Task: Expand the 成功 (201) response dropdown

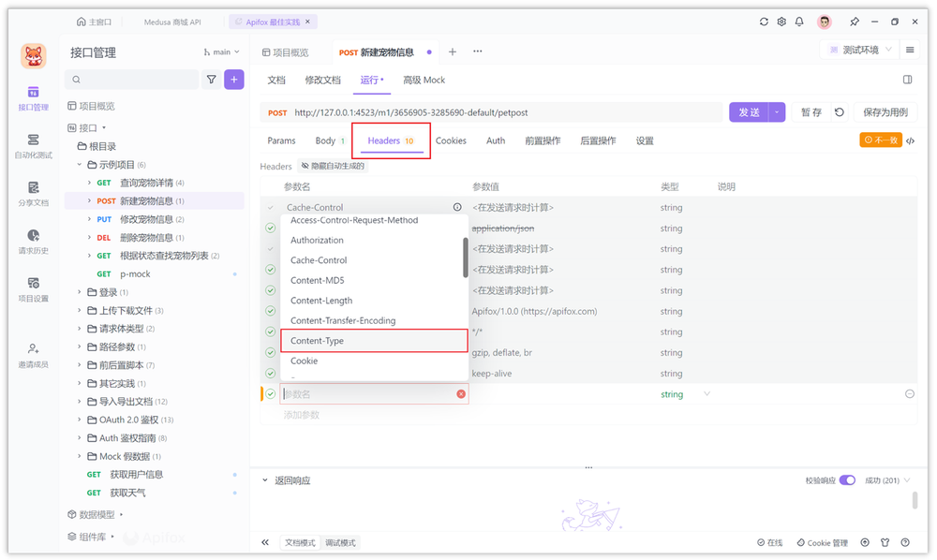Action: pyautogui.click(x=886, y=479)
